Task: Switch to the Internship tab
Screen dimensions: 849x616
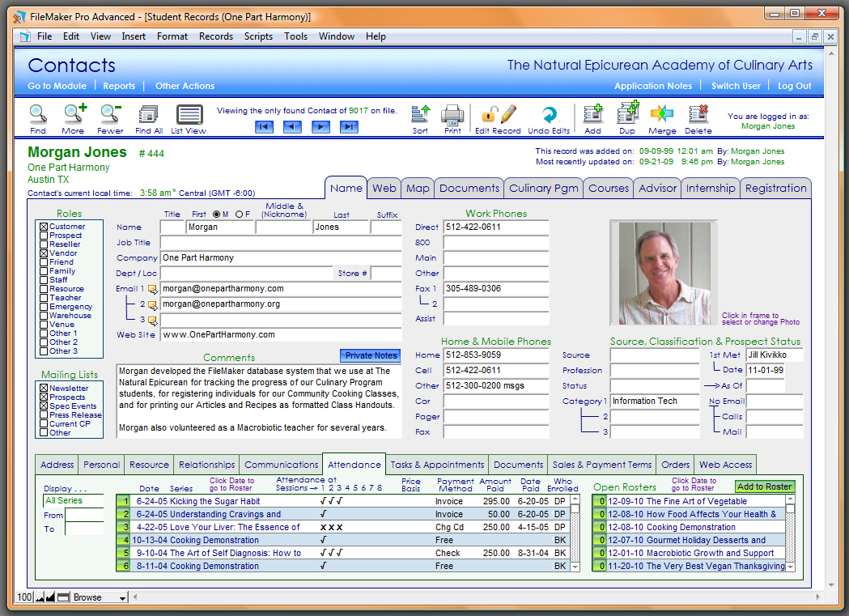Action: [711, 189]
